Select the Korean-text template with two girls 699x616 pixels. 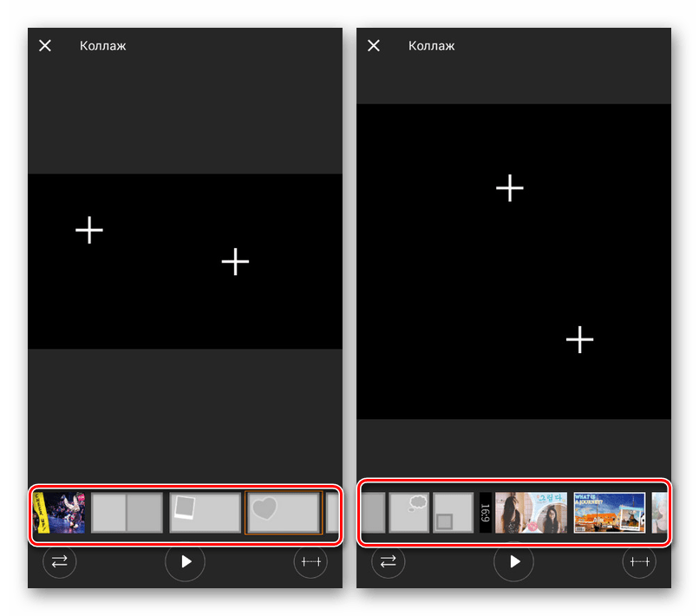(x=531, y=513)
